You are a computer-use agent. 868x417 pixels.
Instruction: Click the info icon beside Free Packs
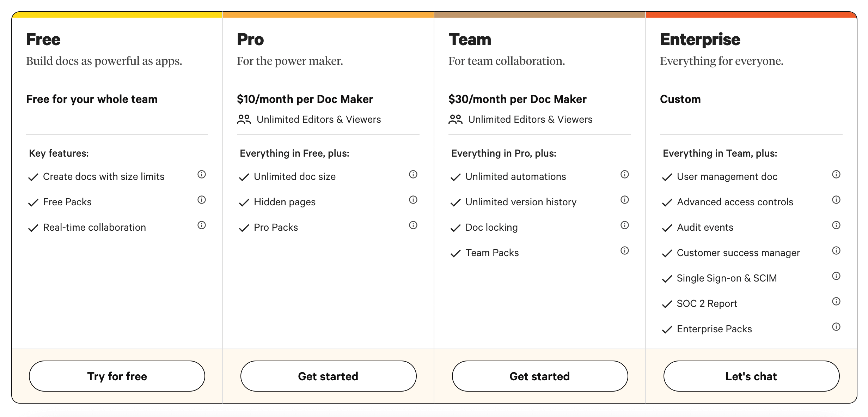tap(201, 200)
